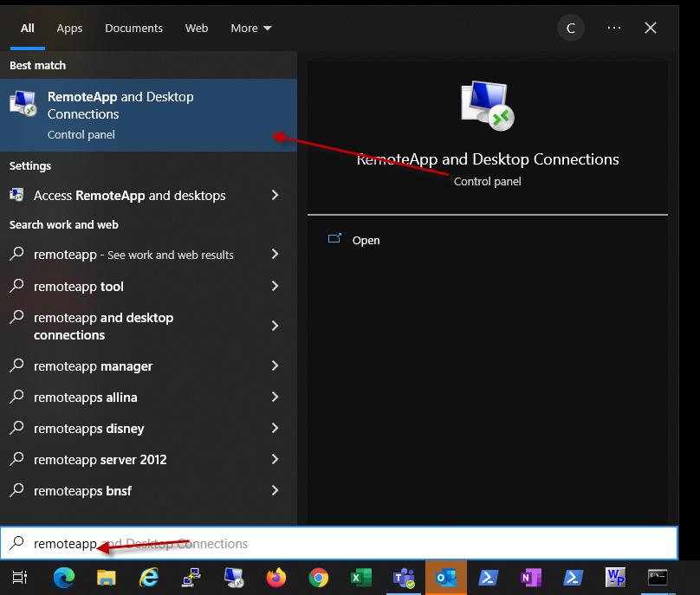
Task: Click the large RemoteApp icon in preview pane
Action: click(x=488, y=106)
